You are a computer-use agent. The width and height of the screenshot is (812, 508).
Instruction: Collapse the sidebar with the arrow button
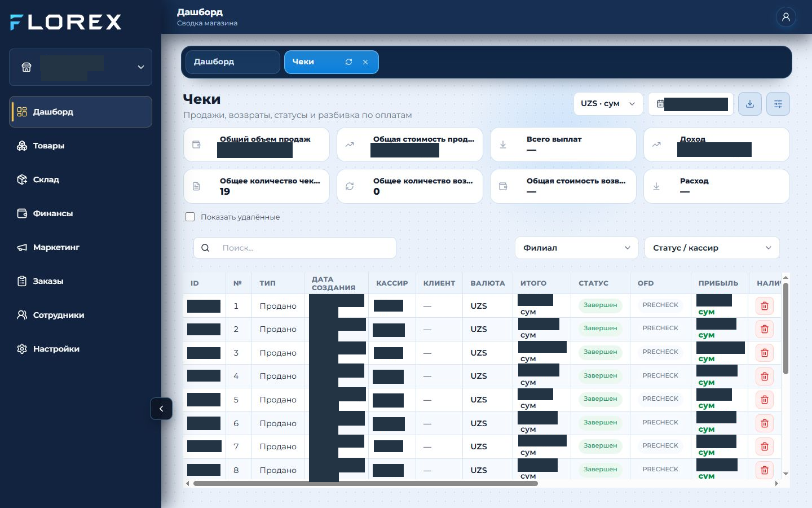point(161,409)
